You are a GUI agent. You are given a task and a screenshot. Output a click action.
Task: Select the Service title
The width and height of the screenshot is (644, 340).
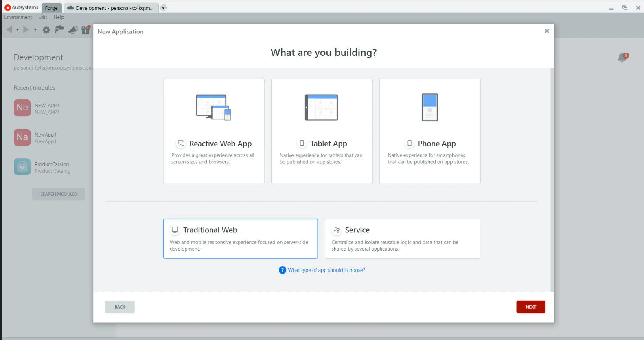click(357, 230)
